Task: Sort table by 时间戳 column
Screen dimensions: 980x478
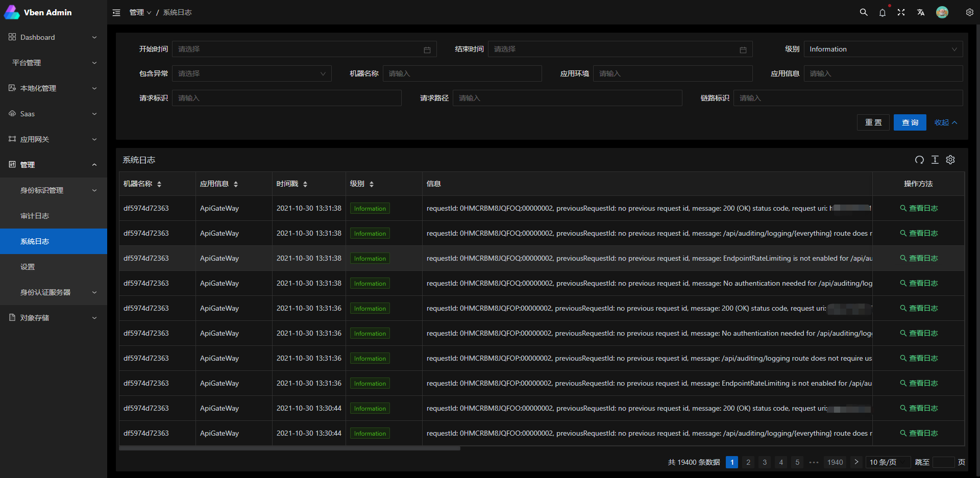Action: click(305, 184)
